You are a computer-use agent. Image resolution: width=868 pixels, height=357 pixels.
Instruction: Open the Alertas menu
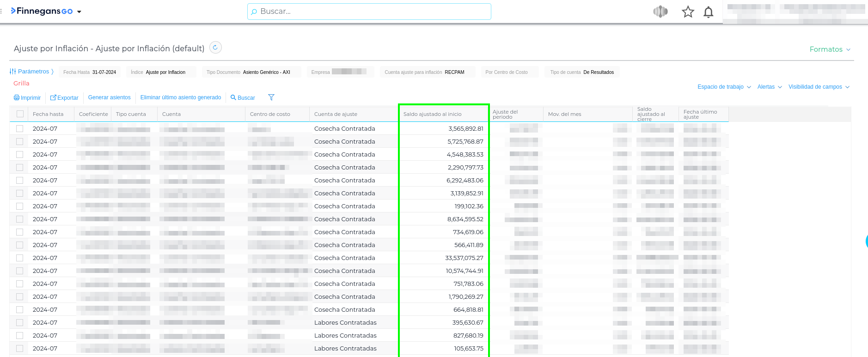point(769,87)
